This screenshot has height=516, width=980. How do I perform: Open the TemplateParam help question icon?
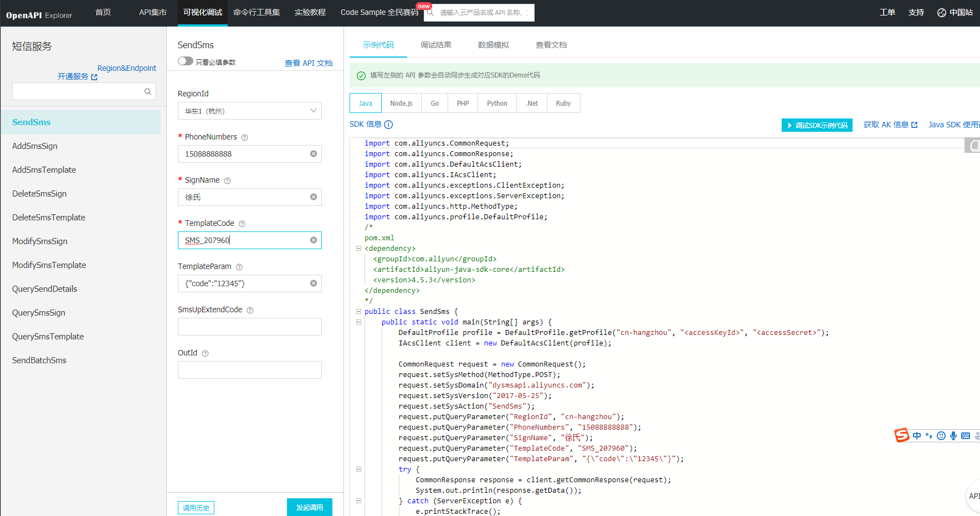click(239, 267)
